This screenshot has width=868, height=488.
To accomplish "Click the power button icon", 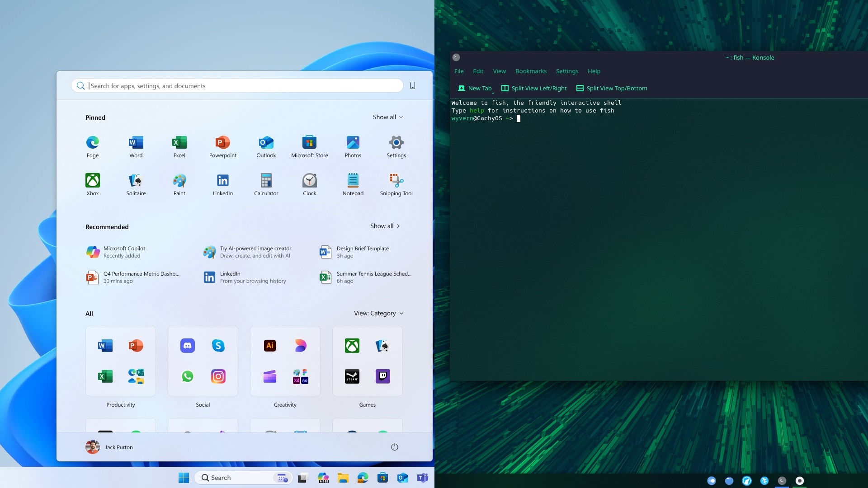I will pos(394,447).
